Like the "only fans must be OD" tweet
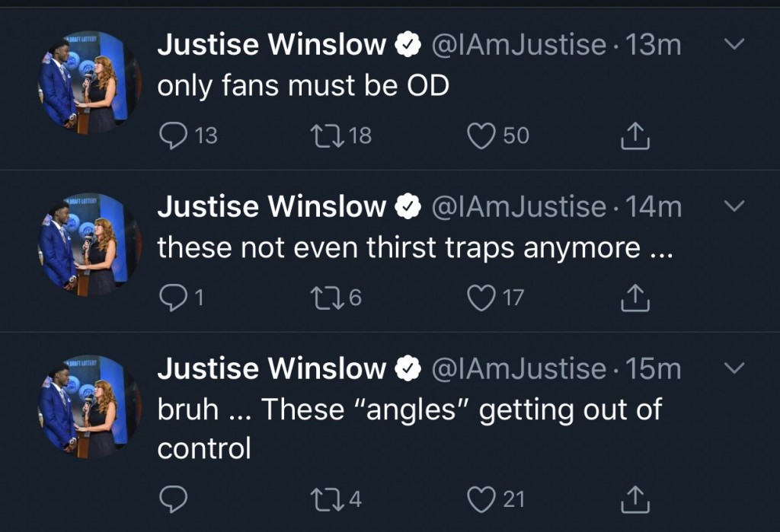 tap(481, 135)
